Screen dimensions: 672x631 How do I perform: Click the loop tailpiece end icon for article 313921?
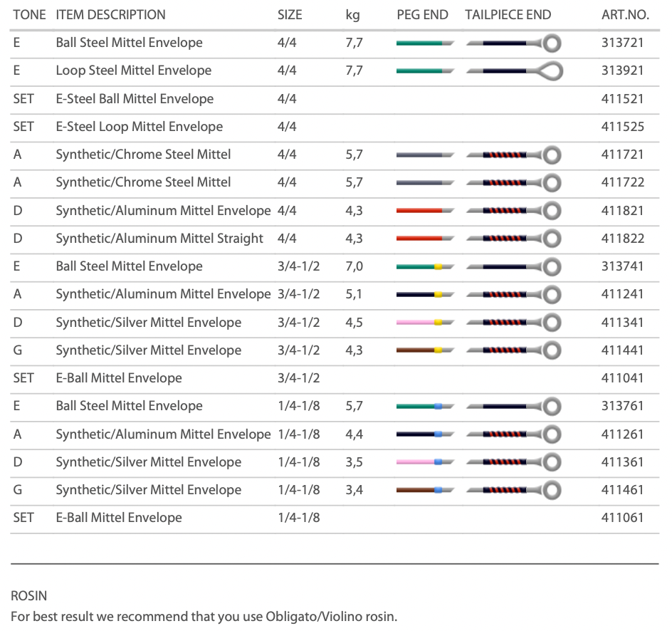click(515, 71)
